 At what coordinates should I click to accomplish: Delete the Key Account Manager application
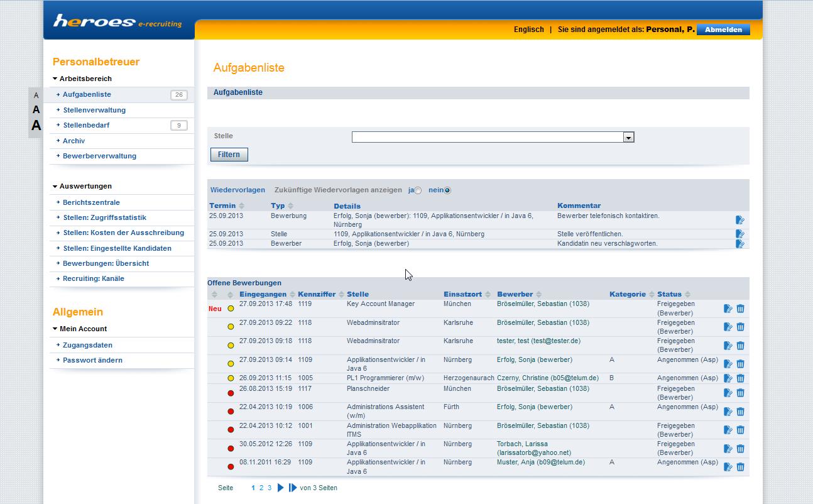(x=740, y=309)
